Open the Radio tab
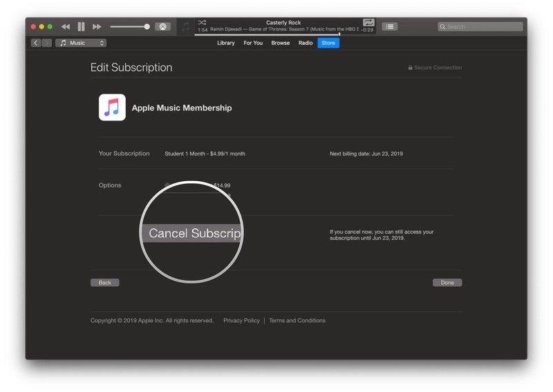Viewport: 553px width, 392px height. point(306,43)
